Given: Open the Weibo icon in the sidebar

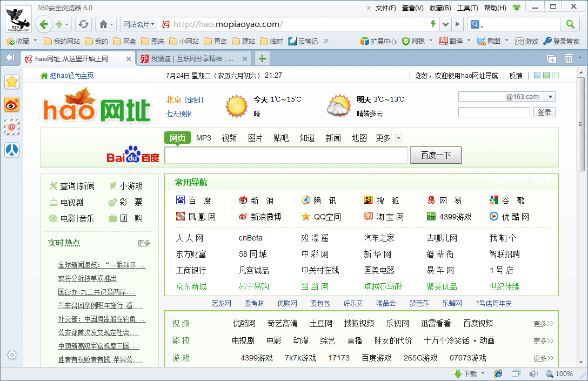Looking at the screenshot, I should (12, 104).
